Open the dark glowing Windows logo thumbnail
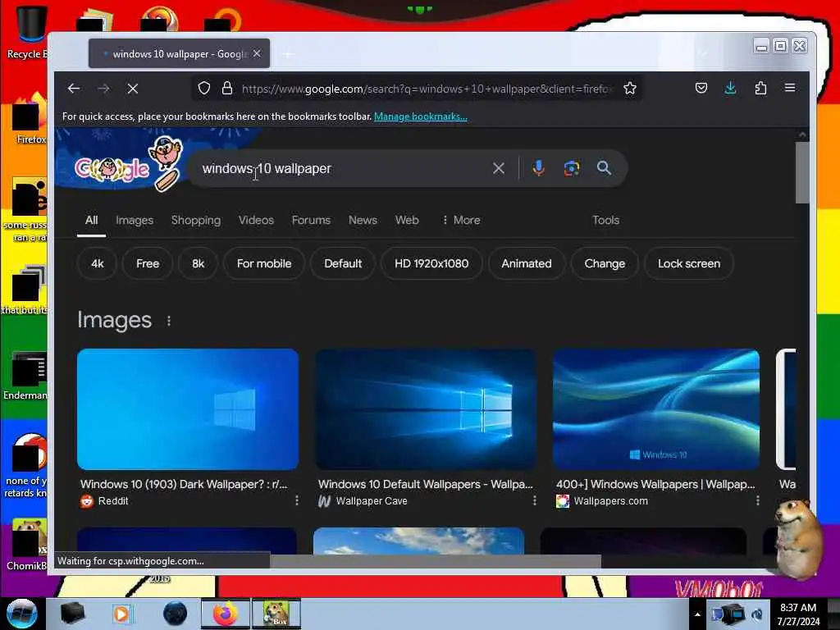This screenshot has width=840, height=630. (x=426, y=409)
